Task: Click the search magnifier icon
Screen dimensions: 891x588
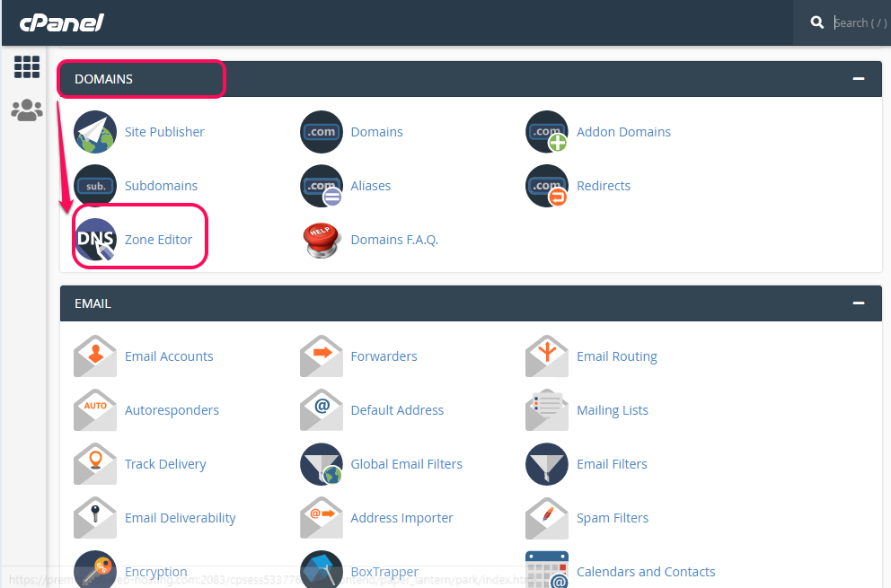Action: (817, 22)
